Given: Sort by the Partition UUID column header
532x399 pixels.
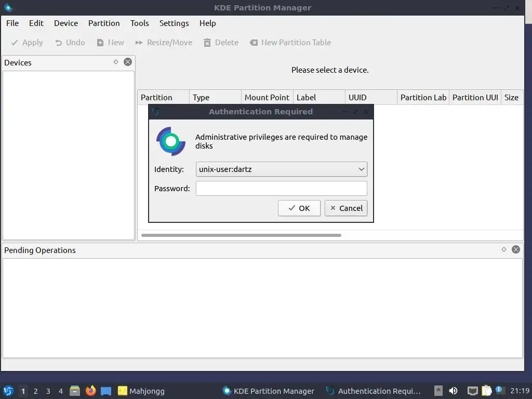Looking at the screenshot, I should (x=475, y=97).
